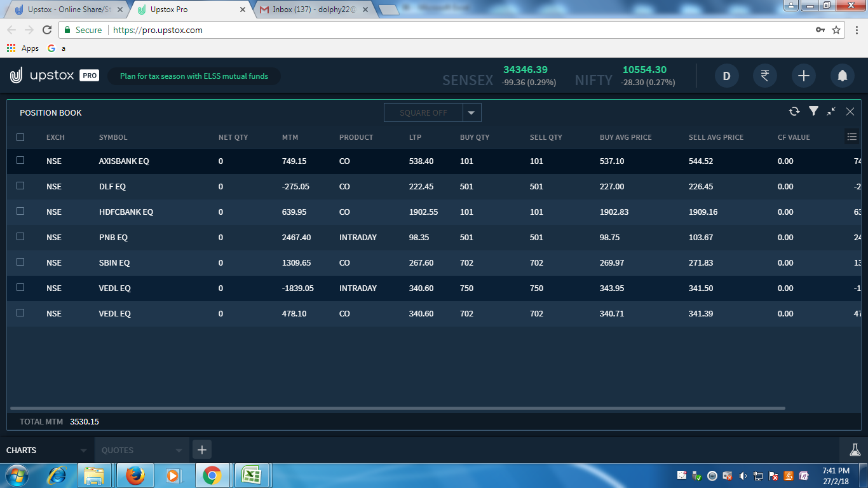Expand the Square Off dropdown arrow
This screenshot has height=488, width=868.
(471, 112)
